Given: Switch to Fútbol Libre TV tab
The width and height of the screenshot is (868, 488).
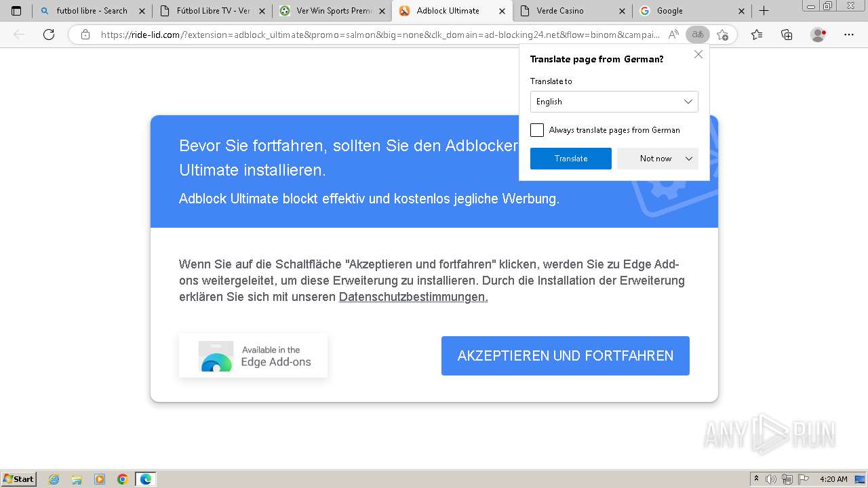Looking at the screenshot, I should (x=212, y=11).
